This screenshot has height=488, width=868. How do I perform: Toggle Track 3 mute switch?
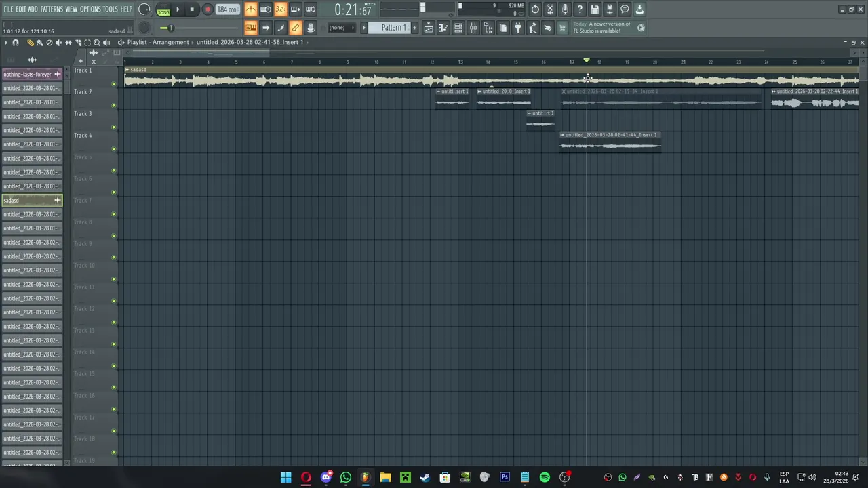(x=113, y=127)
